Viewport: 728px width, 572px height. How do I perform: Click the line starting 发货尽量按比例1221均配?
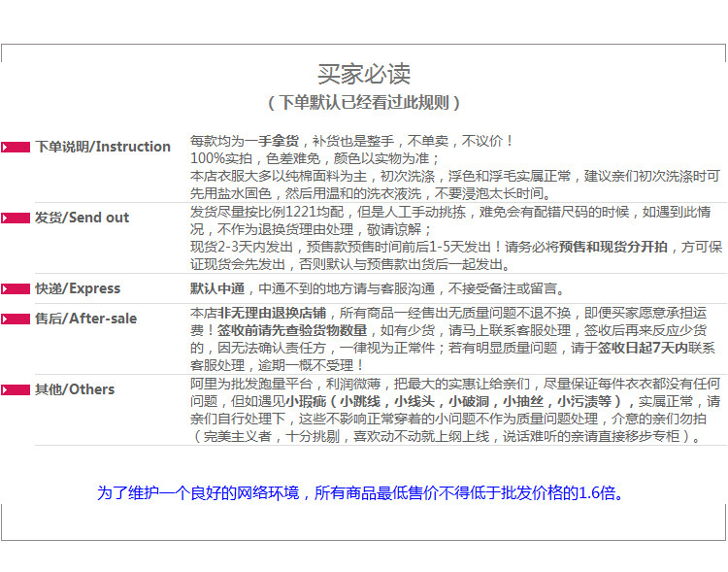coord(450,213)
